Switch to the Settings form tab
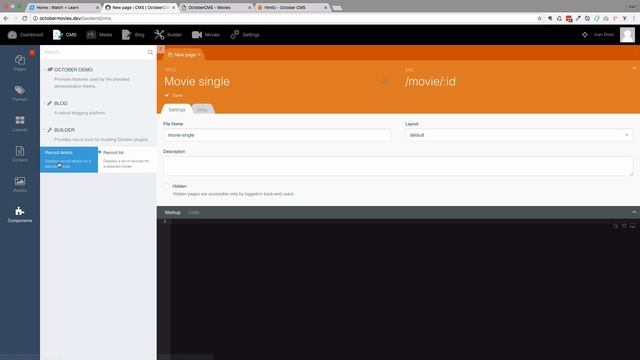 pos(177,109)
